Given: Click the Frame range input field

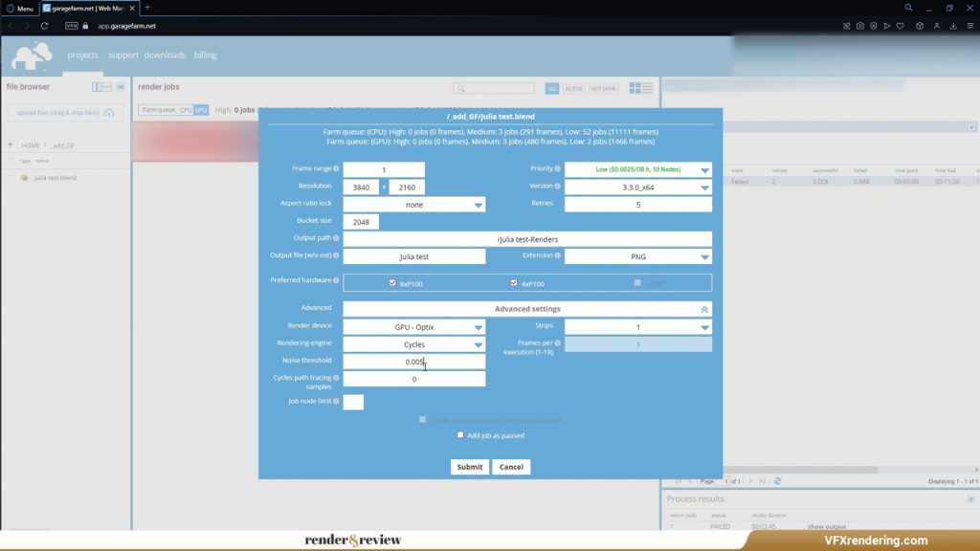Looking at the screenshot, I should click(384, 169).
